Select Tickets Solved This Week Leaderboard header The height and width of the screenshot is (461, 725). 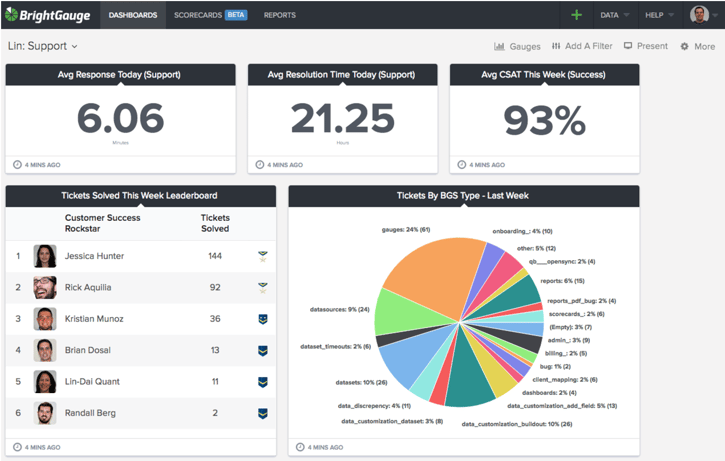coord(141,196)
